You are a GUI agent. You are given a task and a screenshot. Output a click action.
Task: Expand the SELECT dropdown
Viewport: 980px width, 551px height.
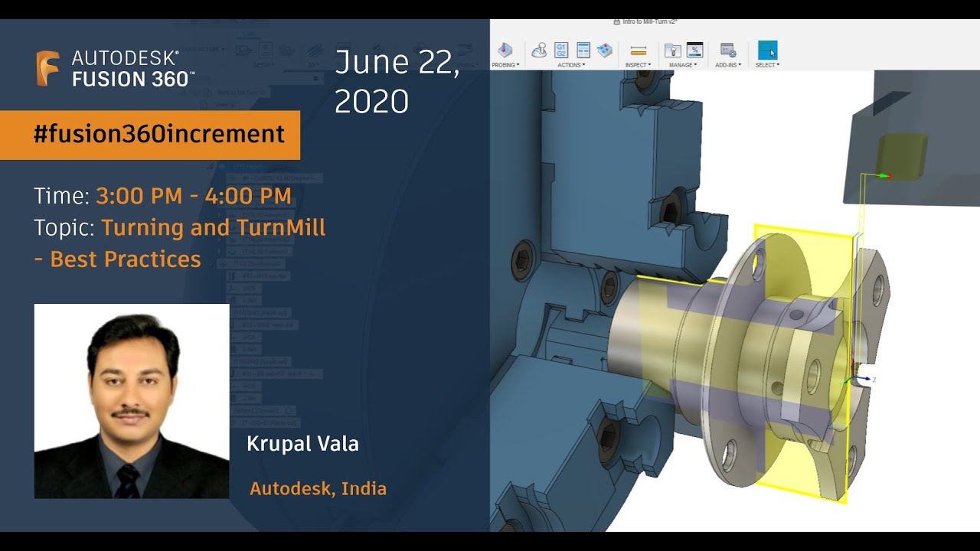coord(767,65)
